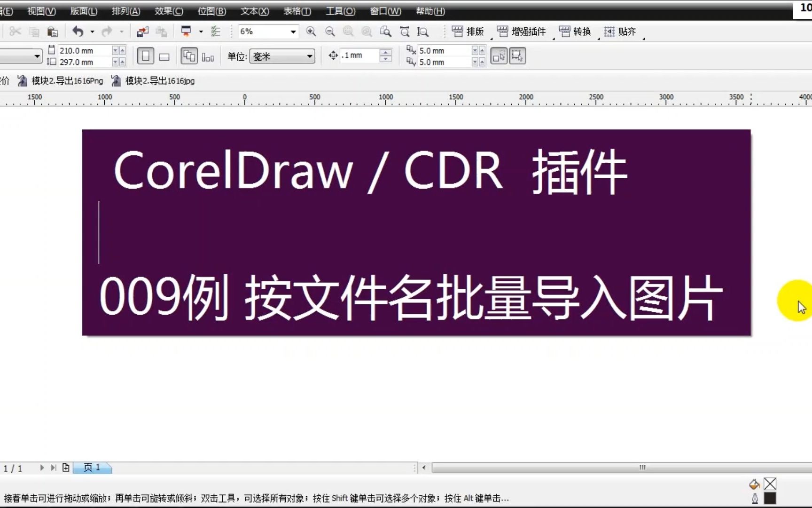Click the Redo arrow icon
Screen dimensions: 812x508
point(106,32)
